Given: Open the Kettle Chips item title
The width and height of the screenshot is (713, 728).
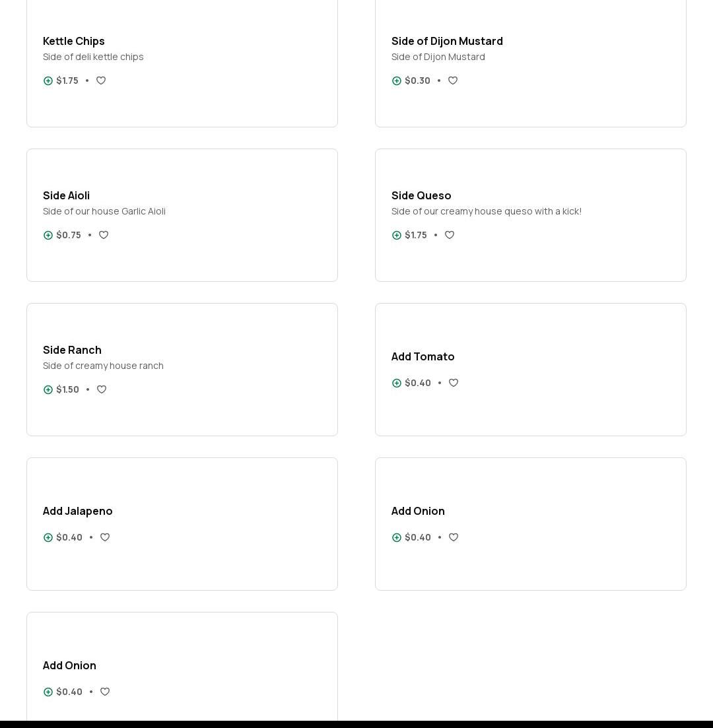Looking at the screenshot, I should (x=74, y=41).
